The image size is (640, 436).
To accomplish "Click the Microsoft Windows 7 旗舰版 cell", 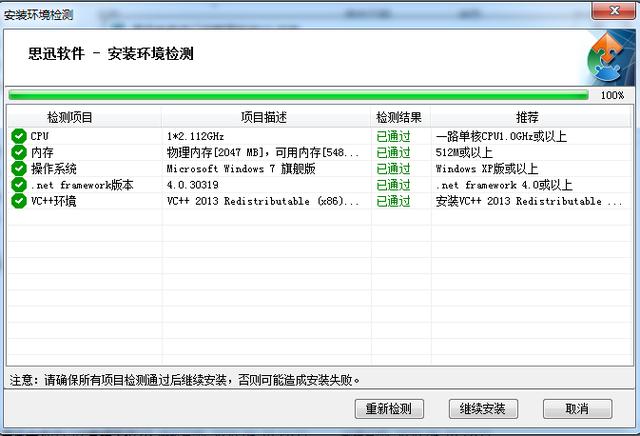I will click(x=241, y=169).
